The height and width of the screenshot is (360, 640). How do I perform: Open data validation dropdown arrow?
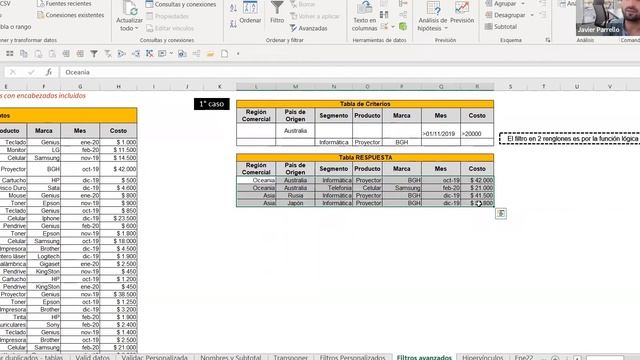[x=393, y=27]
